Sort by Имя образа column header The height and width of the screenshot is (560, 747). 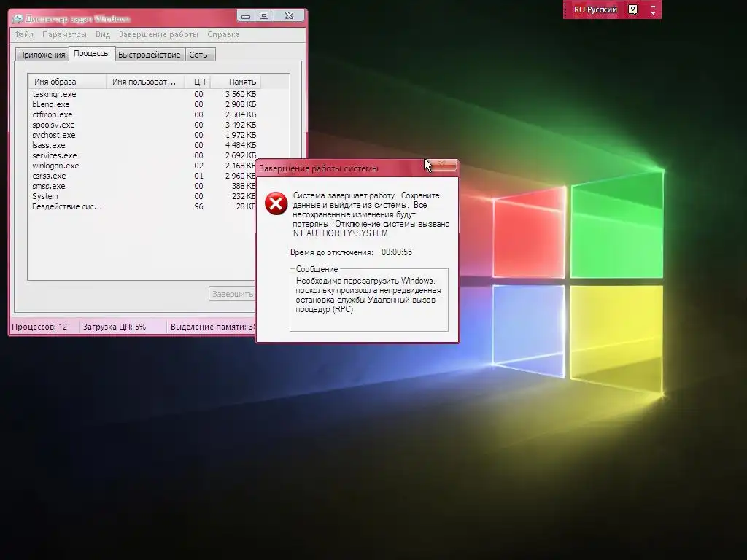pyautogui.click(x=67, y=82)
